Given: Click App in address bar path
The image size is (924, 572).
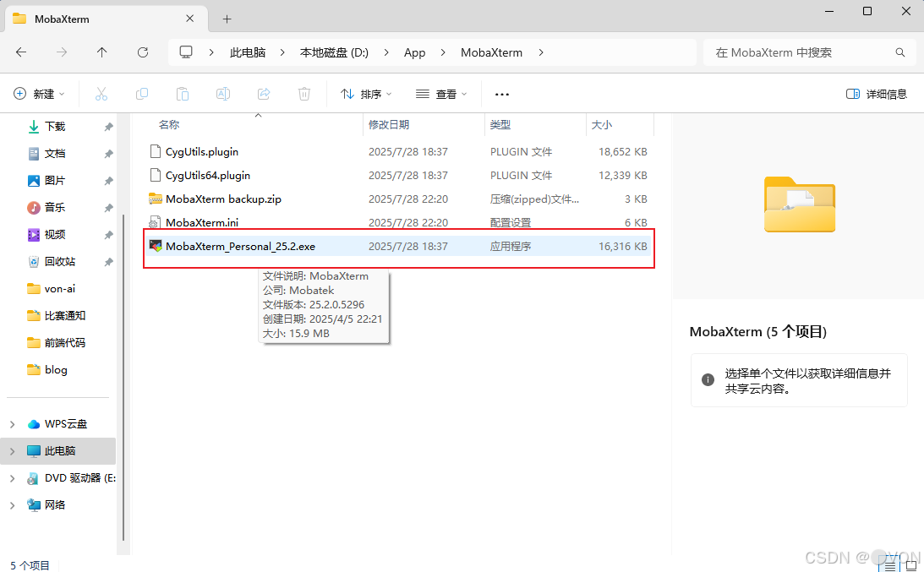Looking at the screenshot, I should 414,52.
